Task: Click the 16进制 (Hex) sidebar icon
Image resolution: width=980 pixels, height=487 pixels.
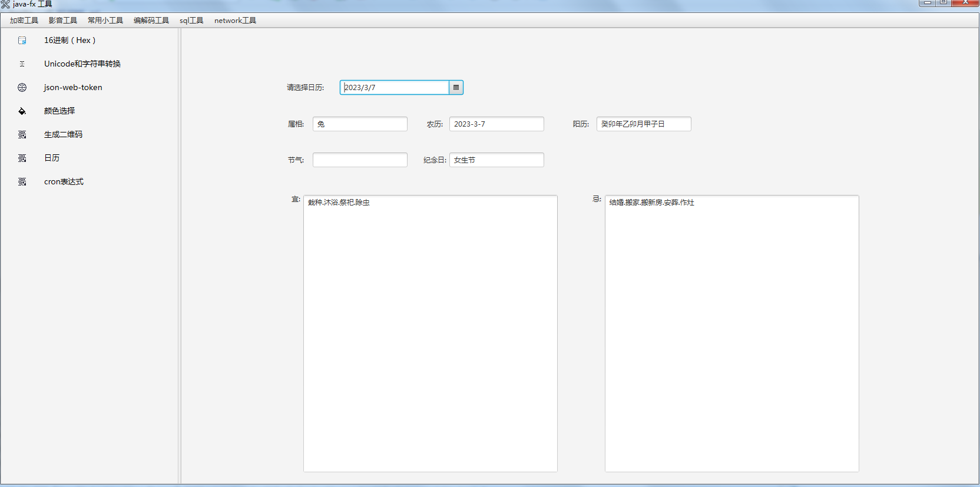Action: [22, 41]
